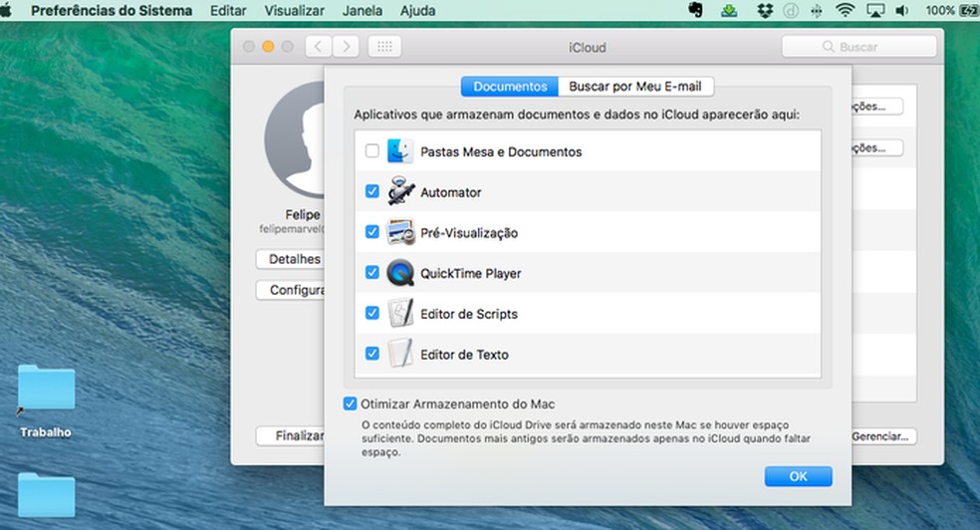This screenshot has width=980, height=530.
Task: Open the Dropbox menu bar icon
Action: point(765,11)
